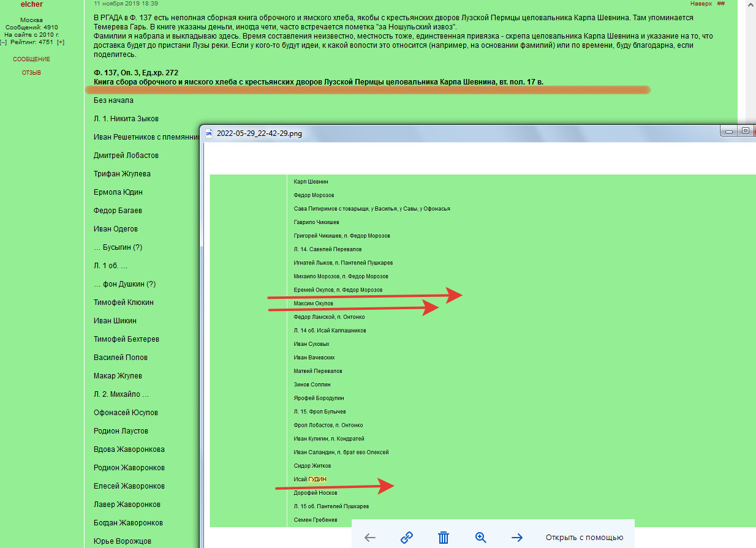This screenshot has width=756, height=548.
Task: Open elcher's user profile
Action: coord(31,4)
